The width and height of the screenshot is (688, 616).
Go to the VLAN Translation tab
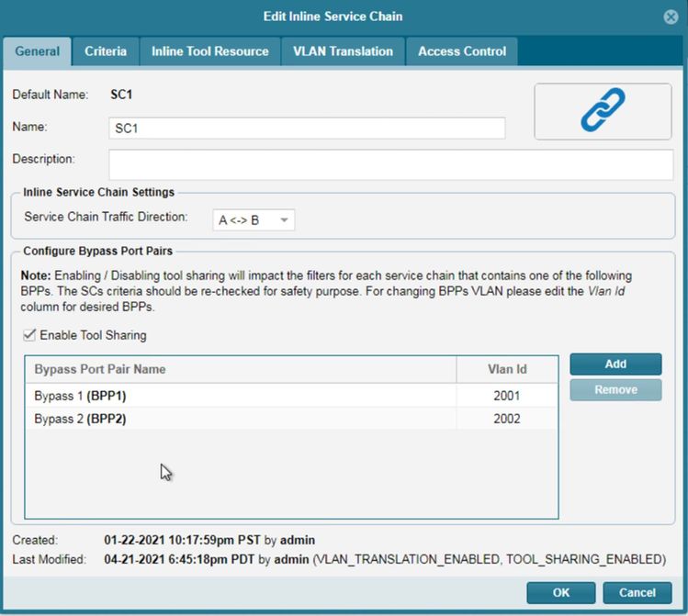(x=343, y=51)
